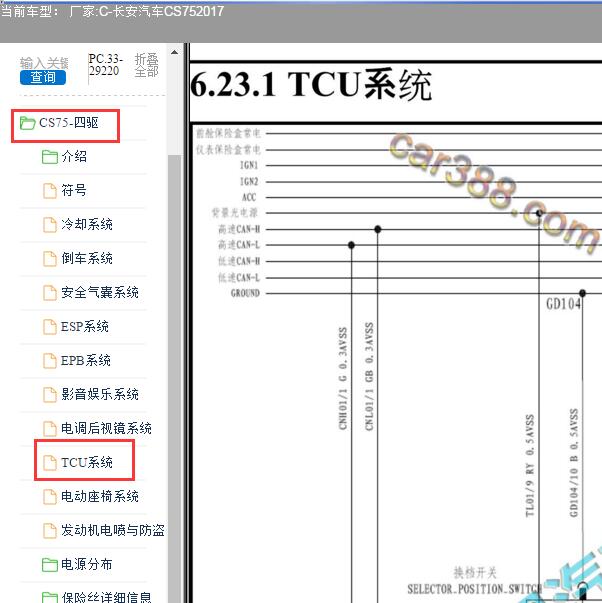Click the 倒车系统 document icon

click(50, 259)
